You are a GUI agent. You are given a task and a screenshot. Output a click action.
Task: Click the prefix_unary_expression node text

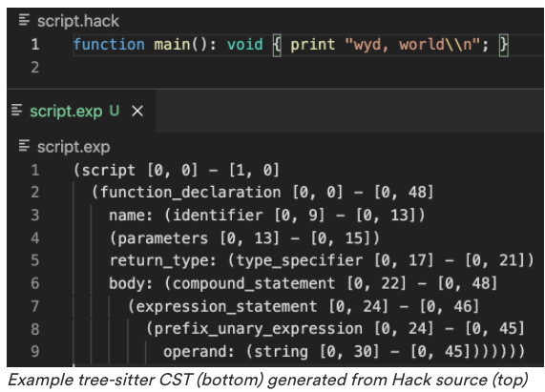pos(258,329)
